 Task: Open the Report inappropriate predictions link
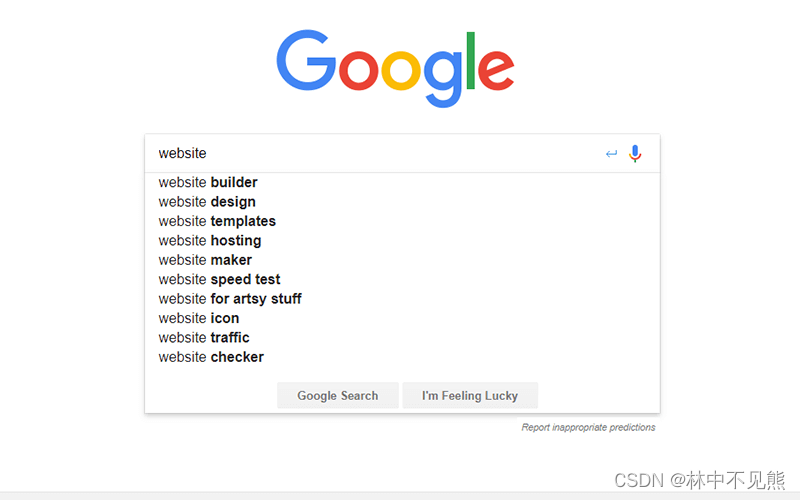pos(588,428)
